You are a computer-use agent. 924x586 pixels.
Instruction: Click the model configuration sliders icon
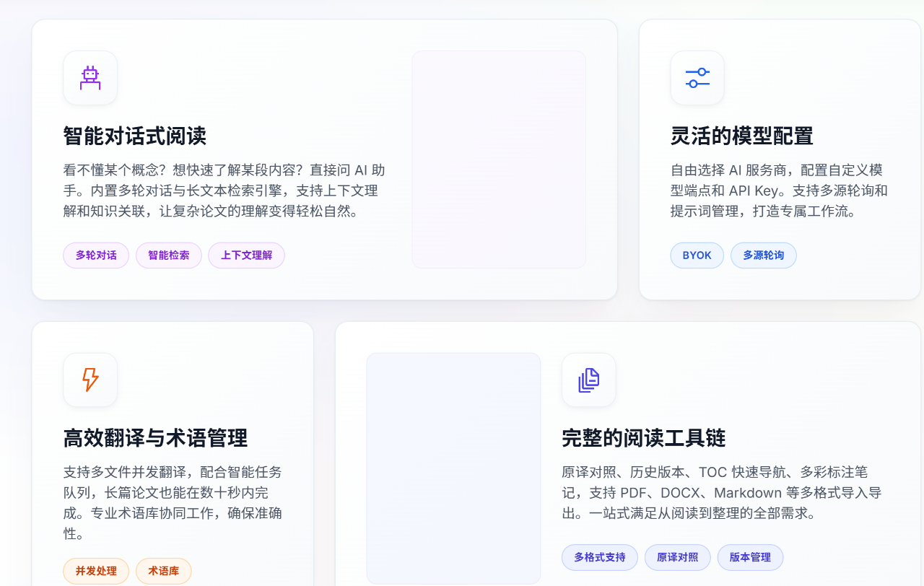(x=697, y=78)
